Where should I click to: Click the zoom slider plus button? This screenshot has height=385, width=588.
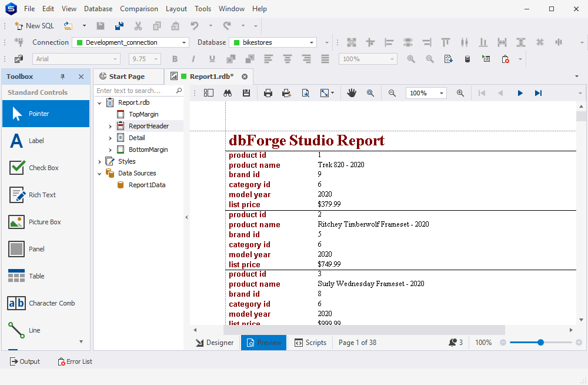[x=579, y=343]
